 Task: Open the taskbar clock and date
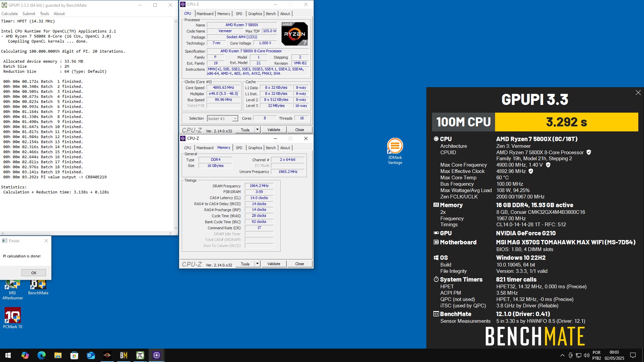(614, 355)
